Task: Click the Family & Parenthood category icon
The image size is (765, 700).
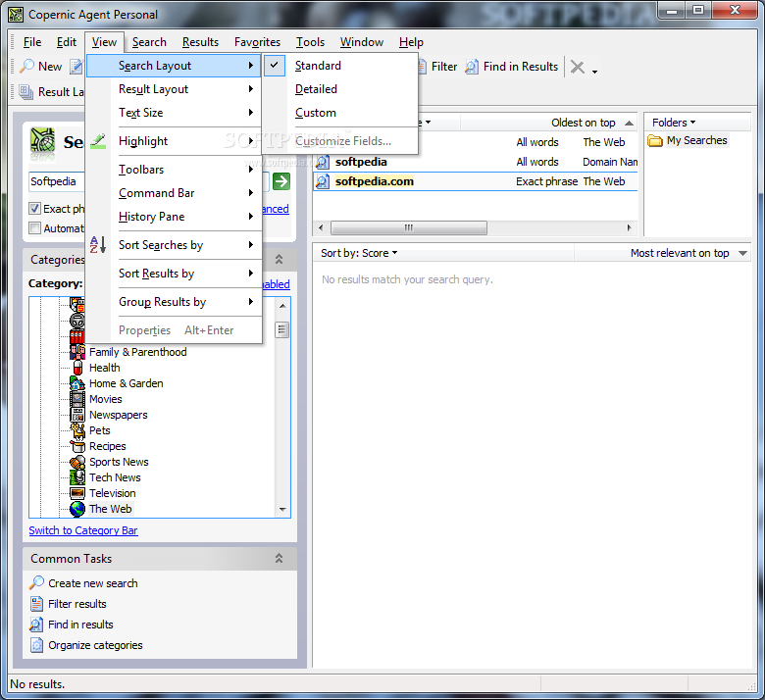Action: (77, 352)
